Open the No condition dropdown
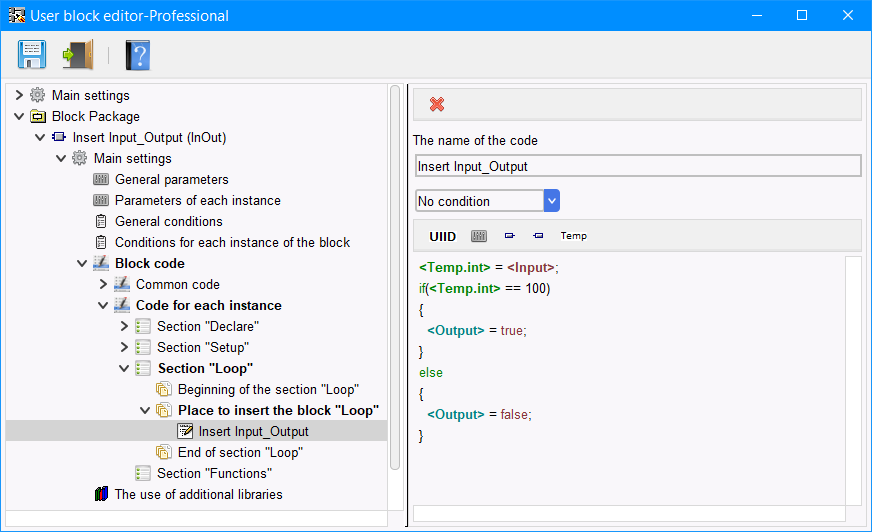Screen dimensions: 872x532 [x=487, y=201]
